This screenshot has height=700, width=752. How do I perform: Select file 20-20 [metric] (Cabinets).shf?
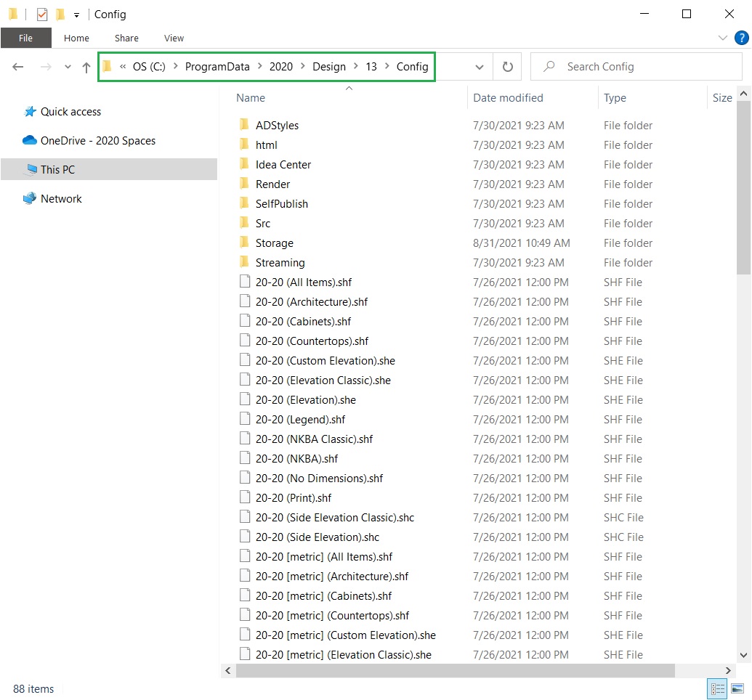[x=324, y=596]
